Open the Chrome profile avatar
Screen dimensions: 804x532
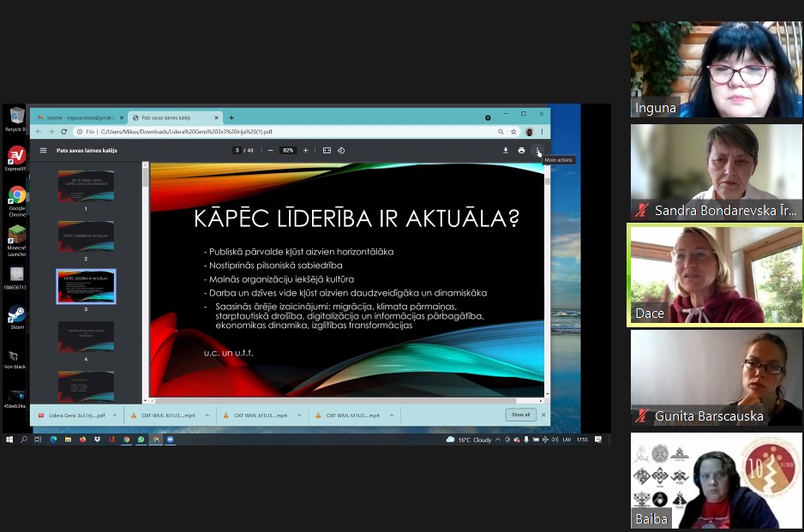coord(530,132)
